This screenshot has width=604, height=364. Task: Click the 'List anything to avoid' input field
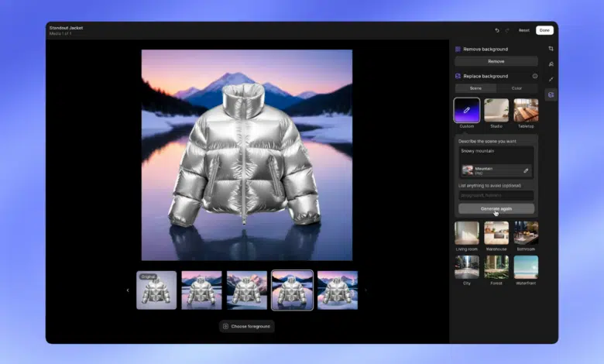[x=496, y=195]
